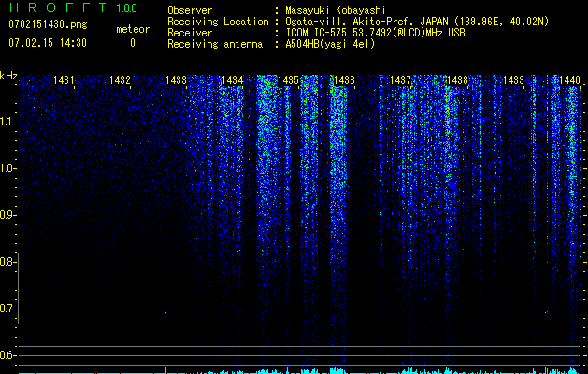This screenshot has width=588, height=374.
Task: Click the 1432 time marker
Action: tap(120, 79)
